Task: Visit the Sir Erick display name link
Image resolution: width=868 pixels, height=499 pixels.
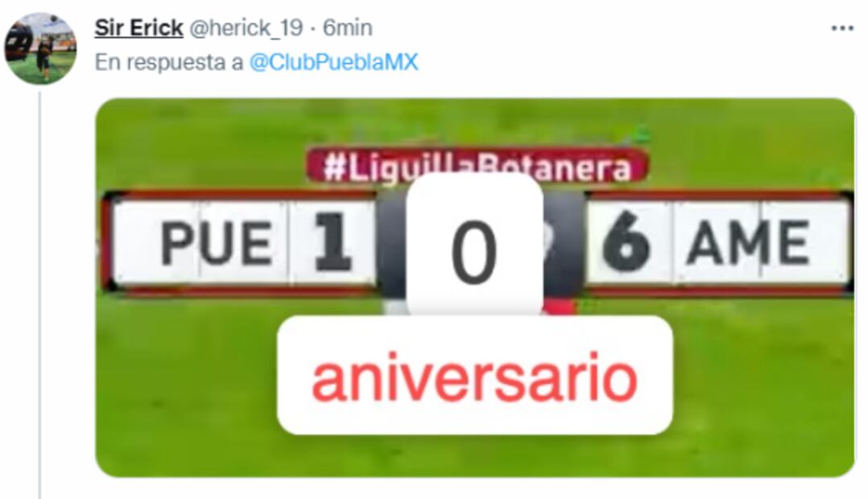Action: (138, 27)
